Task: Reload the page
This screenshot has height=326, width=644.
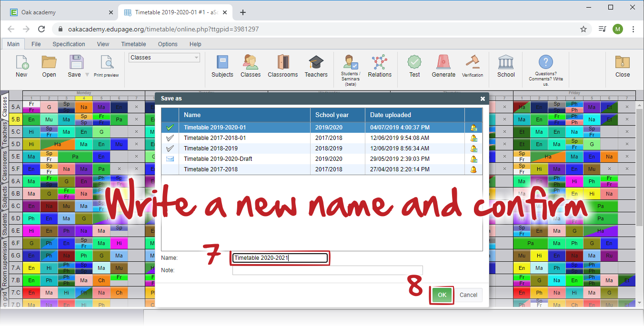Action: (x=41, y=29)
